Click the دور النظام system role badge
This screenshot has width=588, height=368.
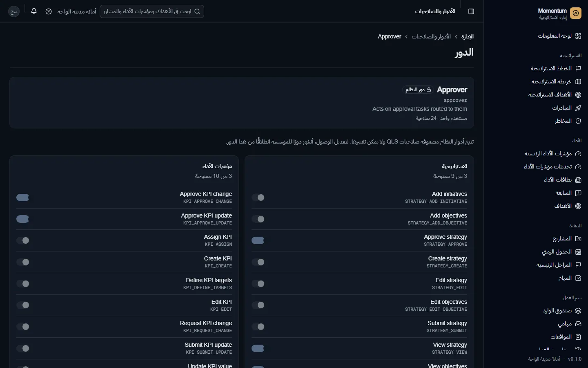pos(418,90)
